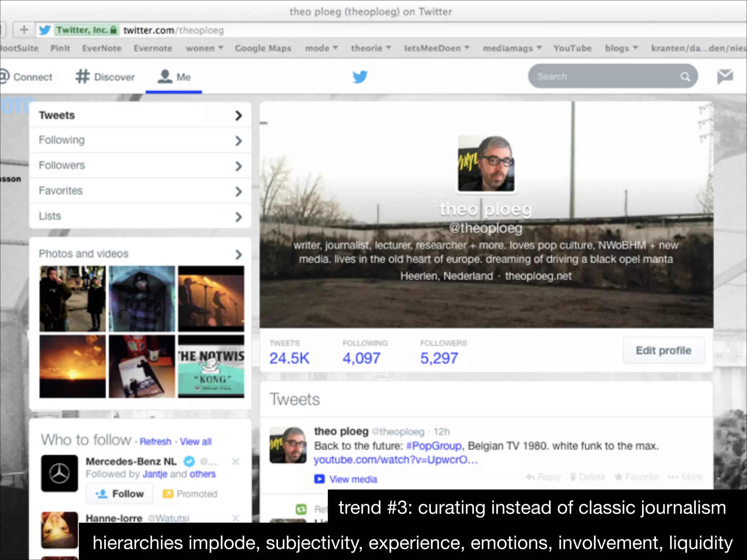
Task: Click Favorite under the tweet
Action: (x=636, y=477)
